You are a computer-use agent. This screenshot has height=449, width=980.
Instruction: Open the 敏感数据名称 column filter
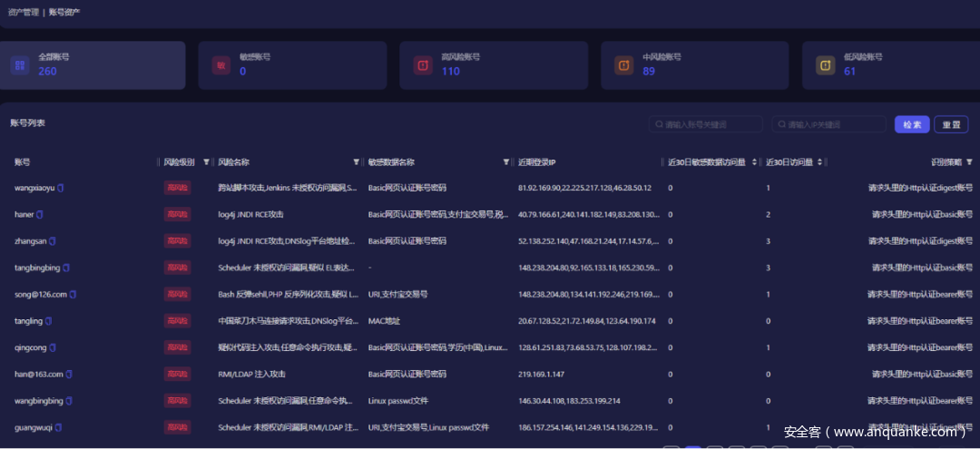coord(506,162)
